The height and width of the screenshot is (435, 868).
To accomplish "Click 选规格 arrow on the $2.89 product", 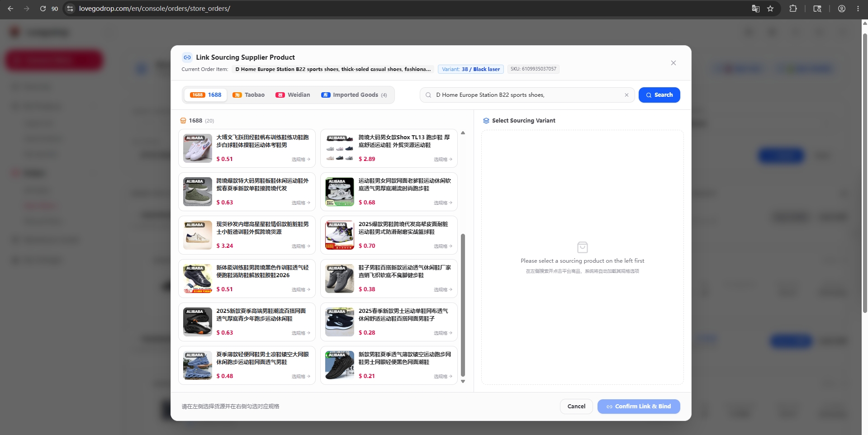I will point(443,160).
